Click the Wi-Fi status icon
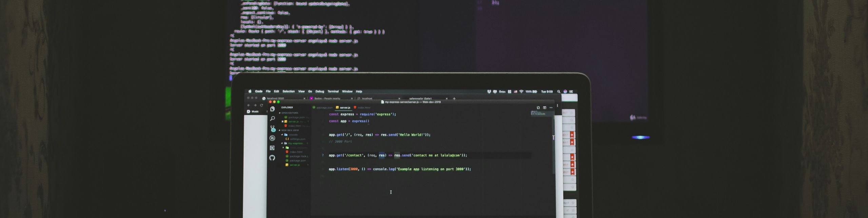The width and height of the screenshot is (868, 218). click(521, 92)
